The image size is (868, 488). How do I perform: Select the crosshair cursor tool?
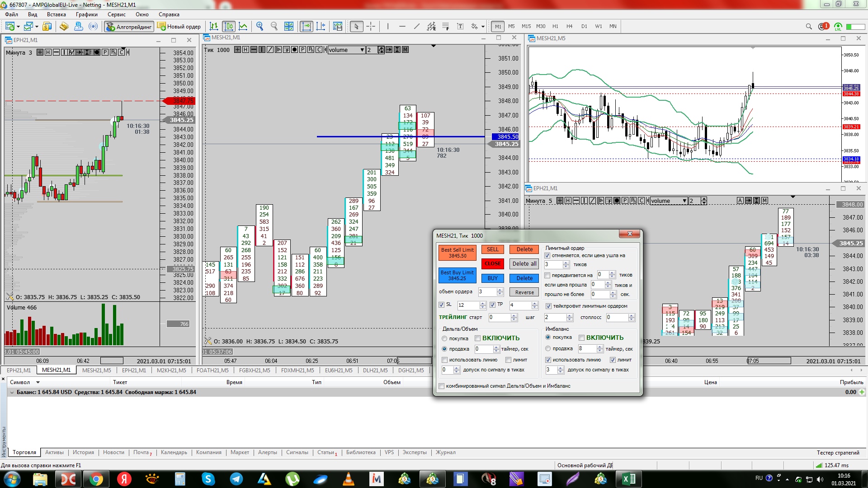371,26
